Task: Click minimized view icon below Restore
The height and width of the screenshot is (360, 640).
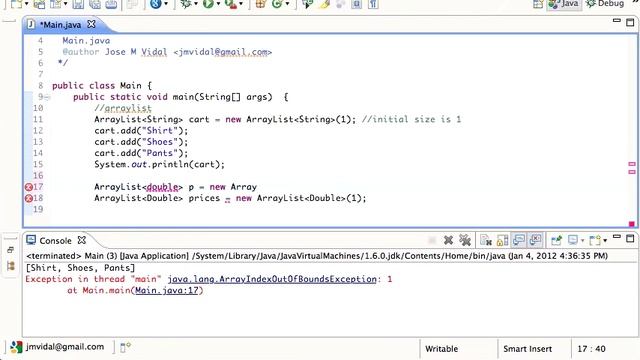Action: click(x=11, y=266)
